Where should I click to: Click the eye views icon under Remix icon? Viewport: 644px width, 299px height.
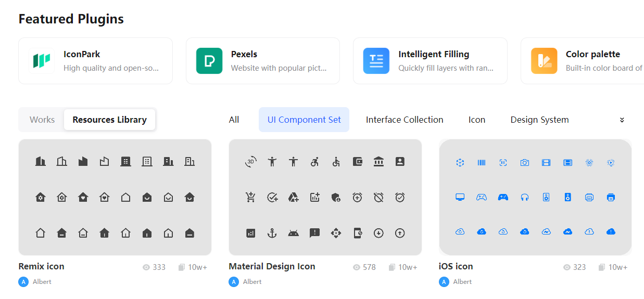146,267
